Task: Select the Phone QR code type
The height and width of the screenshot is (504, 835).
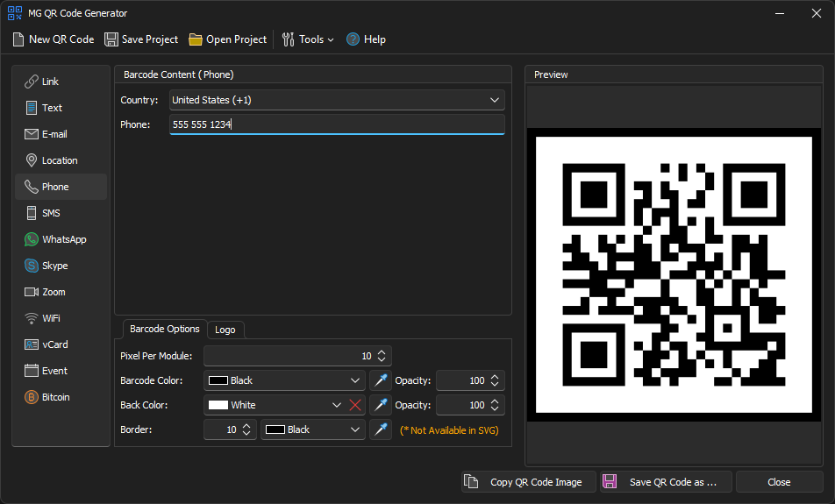Action: click(x=61, y=187)
